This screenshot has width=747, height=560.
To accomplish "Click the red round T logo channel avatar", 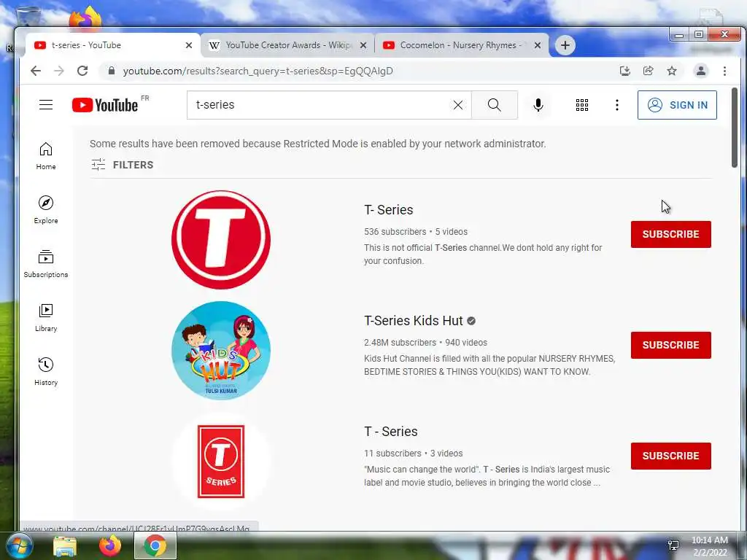I will [221, 239].
